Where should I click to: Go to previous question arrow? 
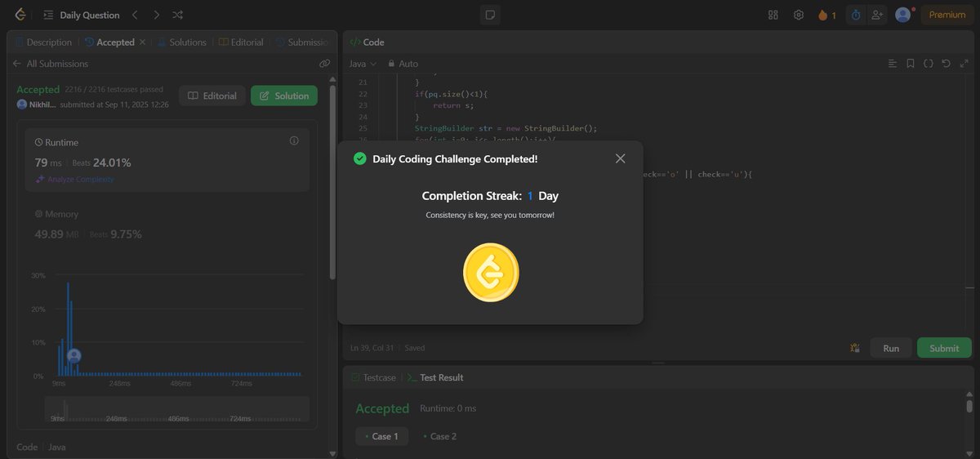pos(136,15)
